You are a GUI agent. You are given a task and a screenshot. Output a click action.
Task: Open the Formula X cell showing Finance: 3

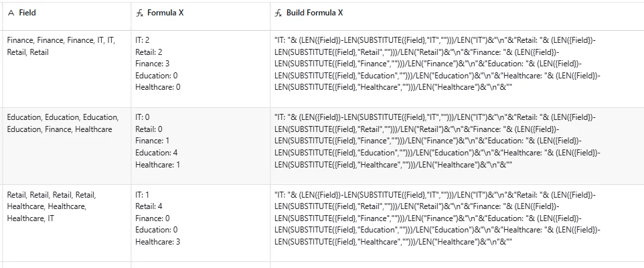click(200, 68)
